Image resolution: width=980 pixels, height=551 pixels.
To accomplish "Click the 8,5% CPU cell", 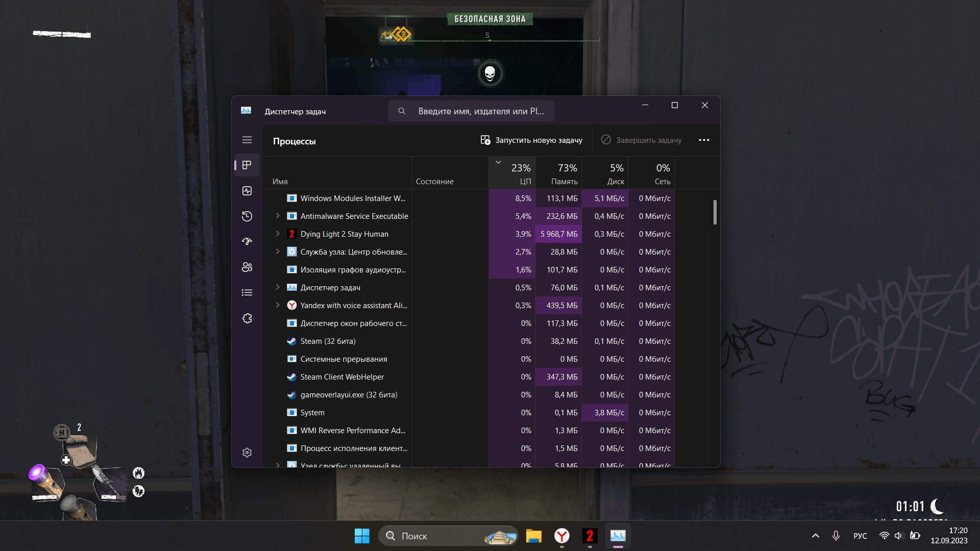I will (512, 198).
